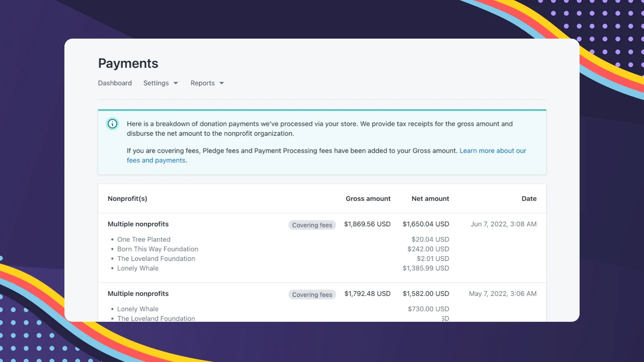Click the Nonprofit(s) column header
Screen dimensions: 644x362
(x=127, y=199)
